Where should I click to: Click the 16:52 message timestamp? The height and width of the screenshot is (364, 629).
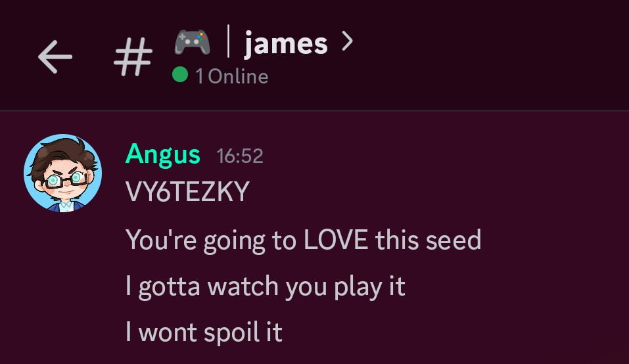coord(240,156)
